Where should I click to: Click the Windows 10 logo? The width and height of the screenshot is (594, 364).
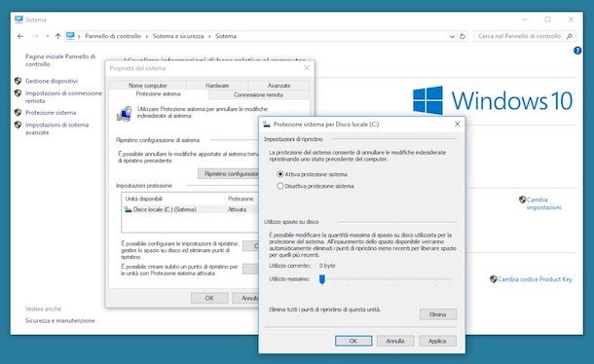tap(493, 100)
